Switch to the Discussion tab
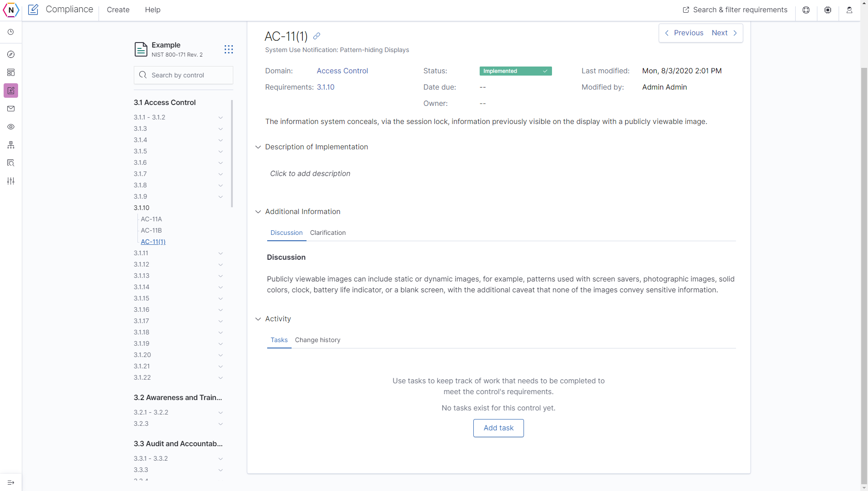 pos(287,233)
